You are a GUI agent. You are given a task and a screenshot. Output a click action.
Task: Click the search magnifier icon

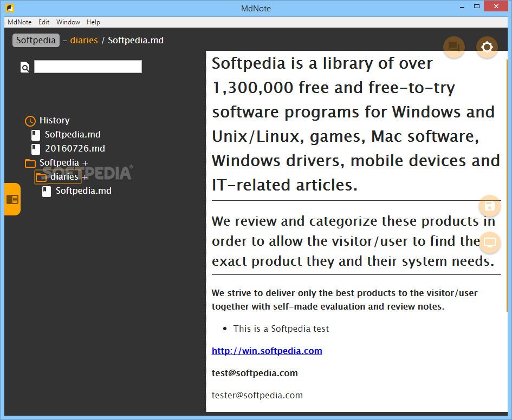[25, 67]
